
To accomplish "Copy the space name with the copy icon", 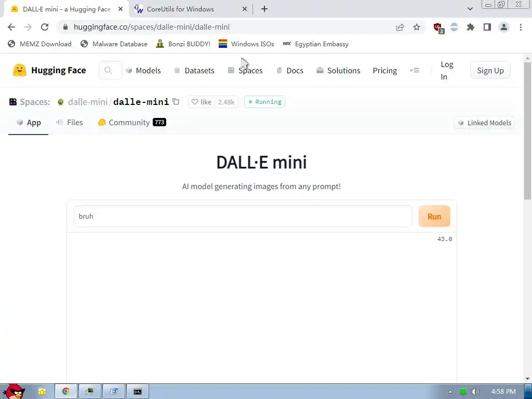I will click(176, 101).
